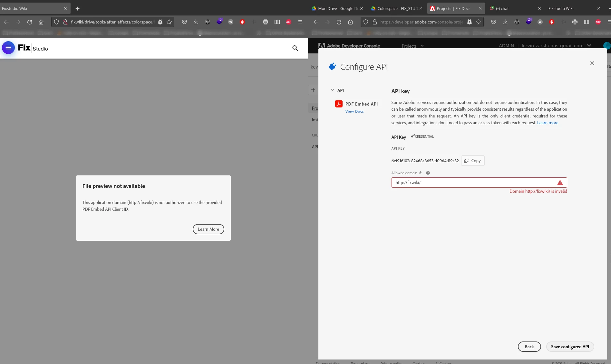The height and width of the screenshot is (364, 611).
Task: Reload the Adobe console page
Action: coord(339,22)
